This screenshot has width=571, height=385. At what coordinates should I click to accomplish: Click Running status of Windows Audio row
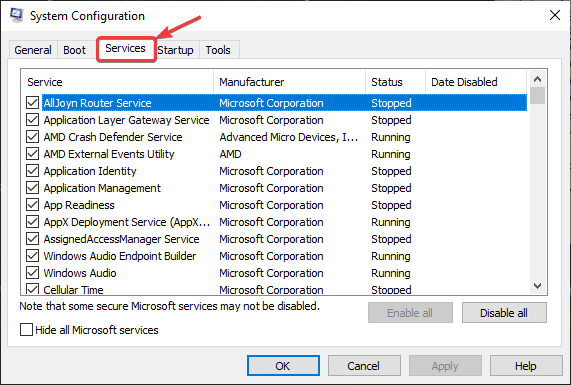(391, 273)
